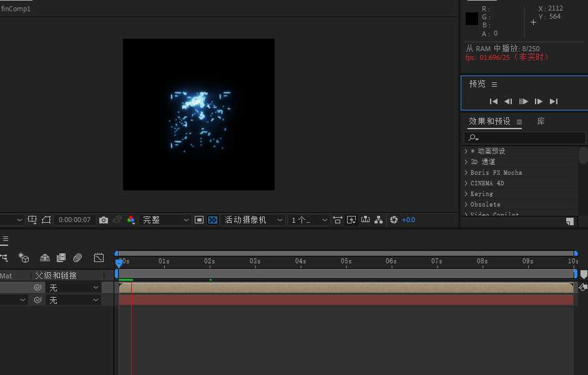Click the reset exposure icon
This screenshot has height=375, width=588.
point(393,220)
